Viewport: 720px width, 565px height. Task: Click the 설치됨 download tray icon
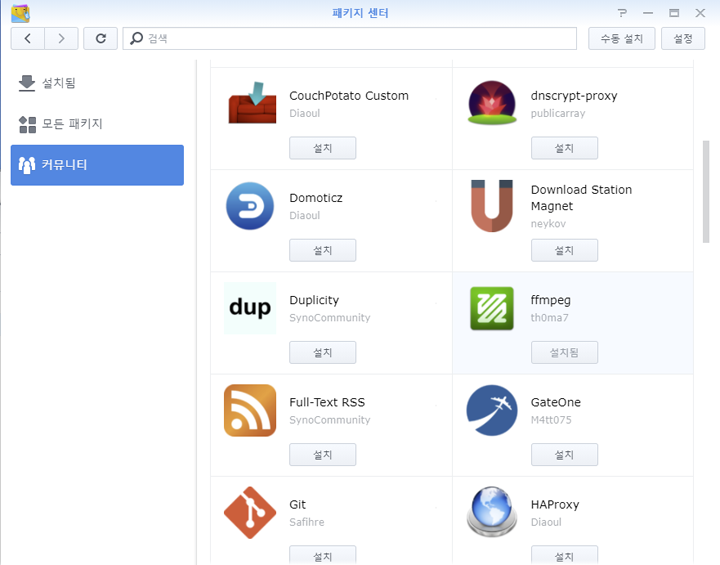(x=27, y=83)
